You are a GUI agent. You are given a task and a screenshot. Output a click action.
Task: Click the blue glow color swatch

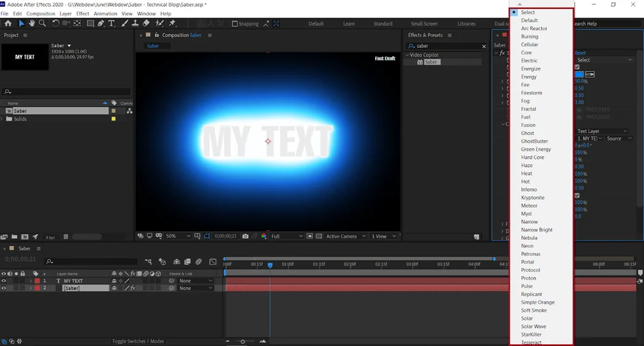579,74
